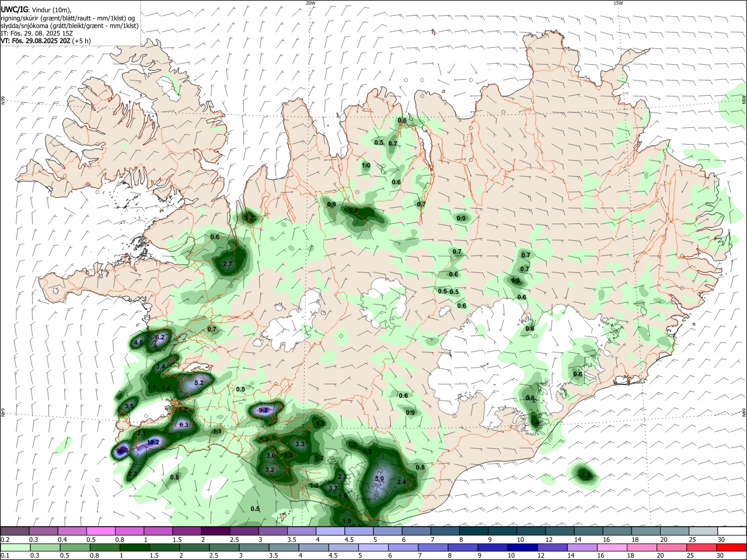Click the dark teal 8–9 swatch in top legend row

coord(474,531)
